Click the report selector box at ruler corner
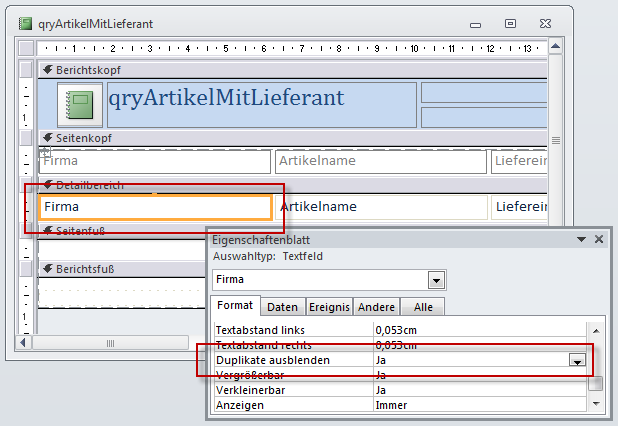 [x=25, y=47]
